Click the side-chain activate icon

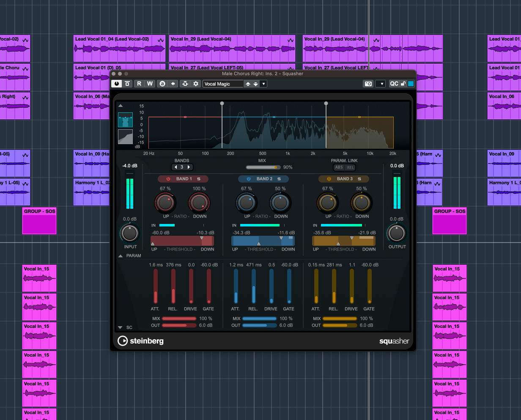(x=185, y=84)
